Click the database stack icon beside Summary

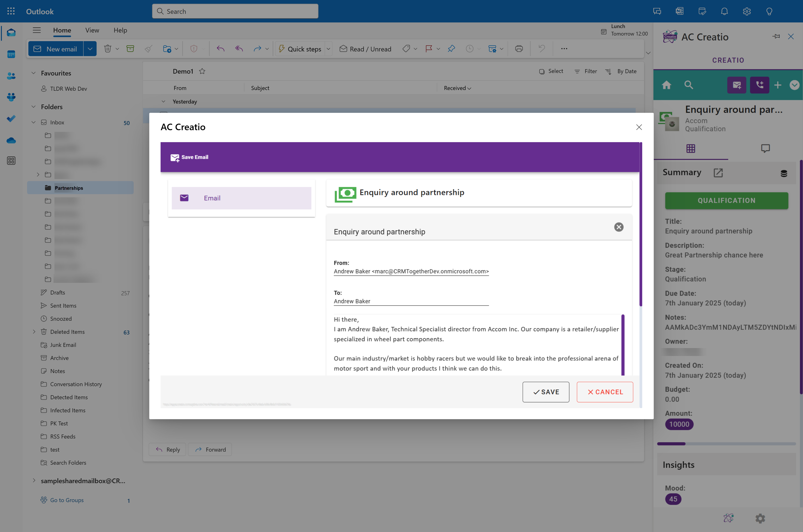[x=784, y=173]
